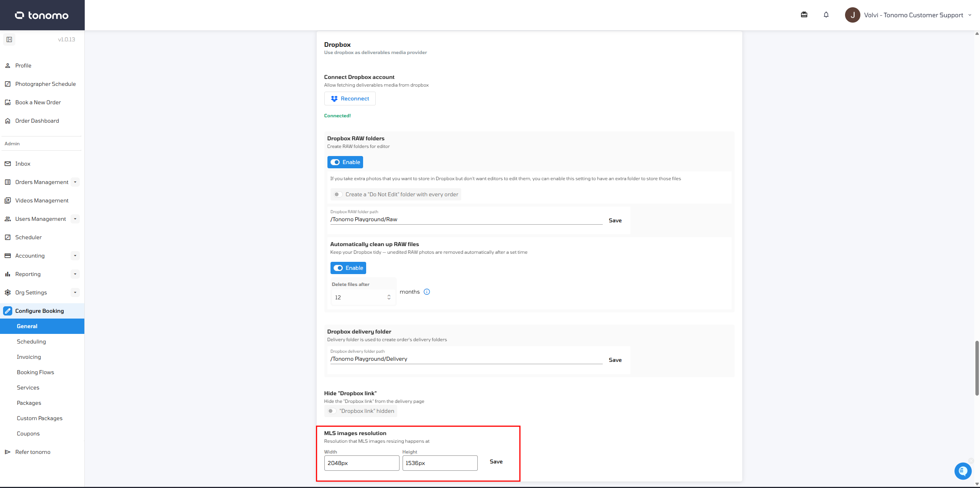Image resolution: width=980 pixels, height=488 pixels.
Task: Click the Users Management people icon
Action: coord(8,219)
